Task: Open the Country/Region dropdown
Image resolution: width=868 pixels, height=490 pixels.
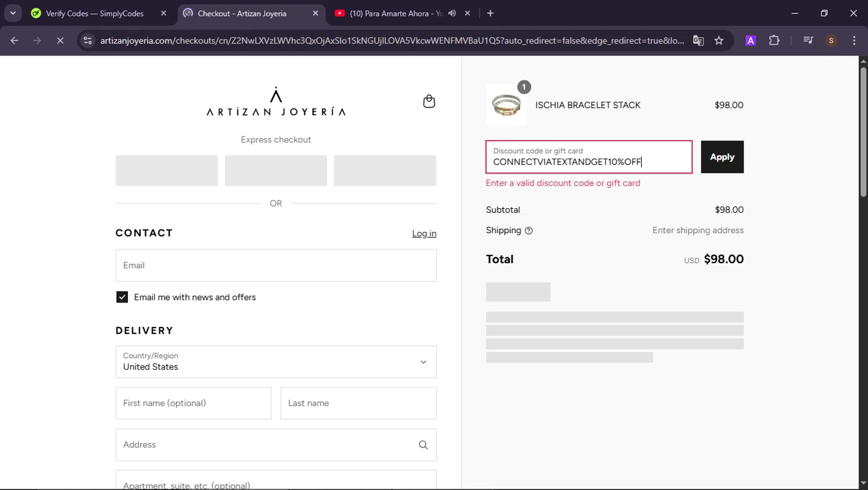Action: (276, 362)
